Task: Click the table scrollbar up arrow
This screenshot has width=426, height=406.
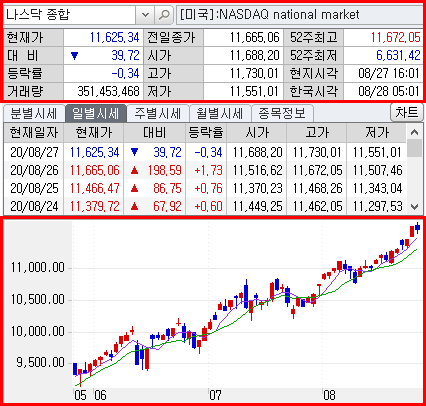Action: 414,132
